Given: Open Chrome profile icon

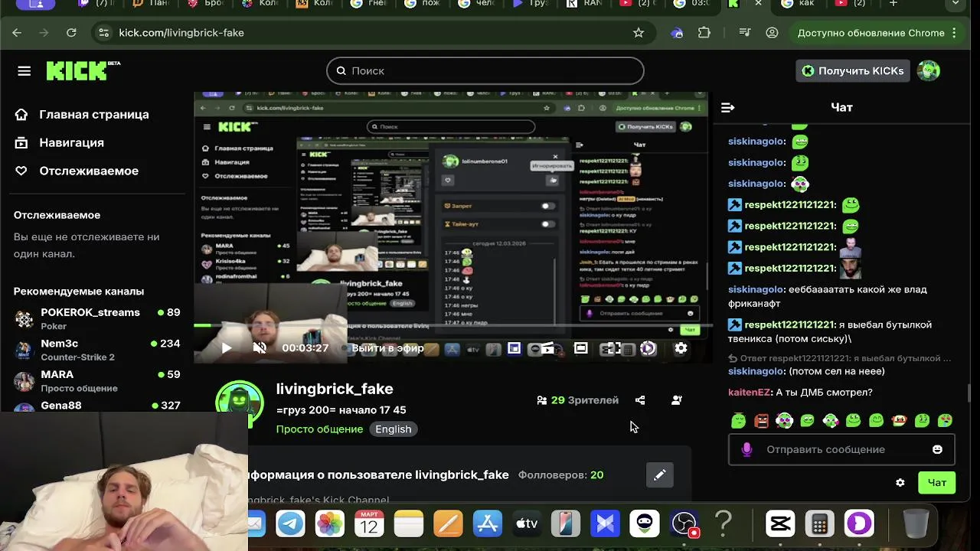Looking at the screenshot, I should click(x=772, y=33).
